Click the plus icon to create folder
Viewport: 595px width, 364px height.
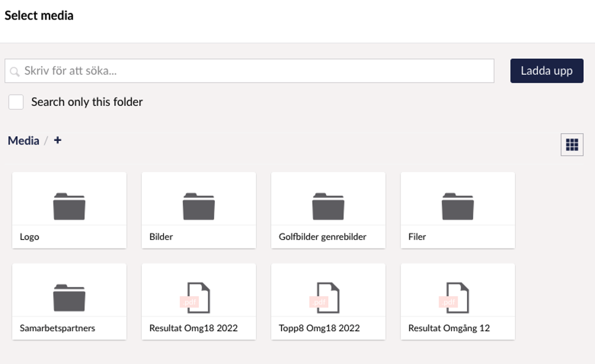point(57,140)
